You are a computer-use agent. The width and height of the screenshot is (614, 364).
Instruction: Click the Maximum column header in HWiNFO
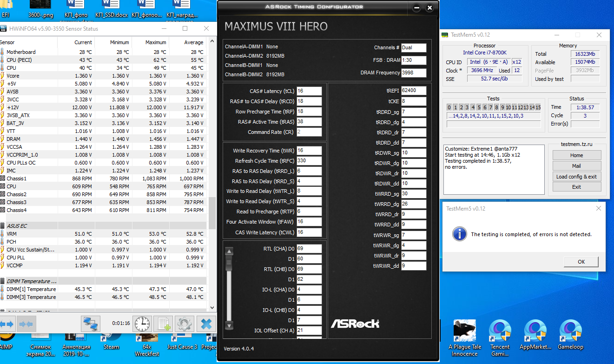pos(150,42)
